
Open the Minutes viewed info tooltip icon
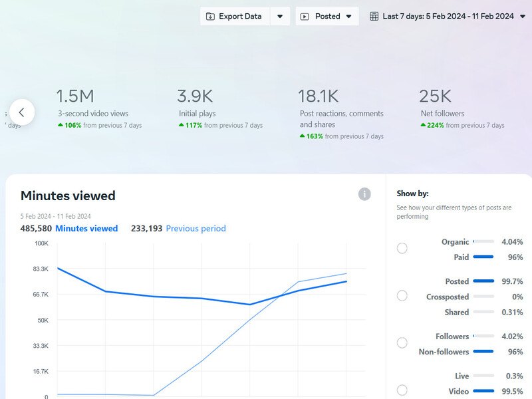click(x=364, y=195)
